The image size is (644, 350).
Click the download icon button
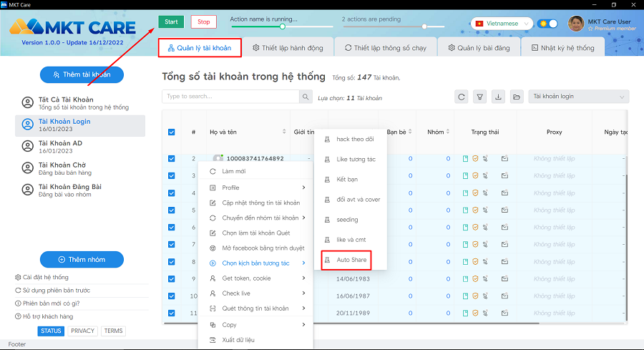[x=498, y=97]
